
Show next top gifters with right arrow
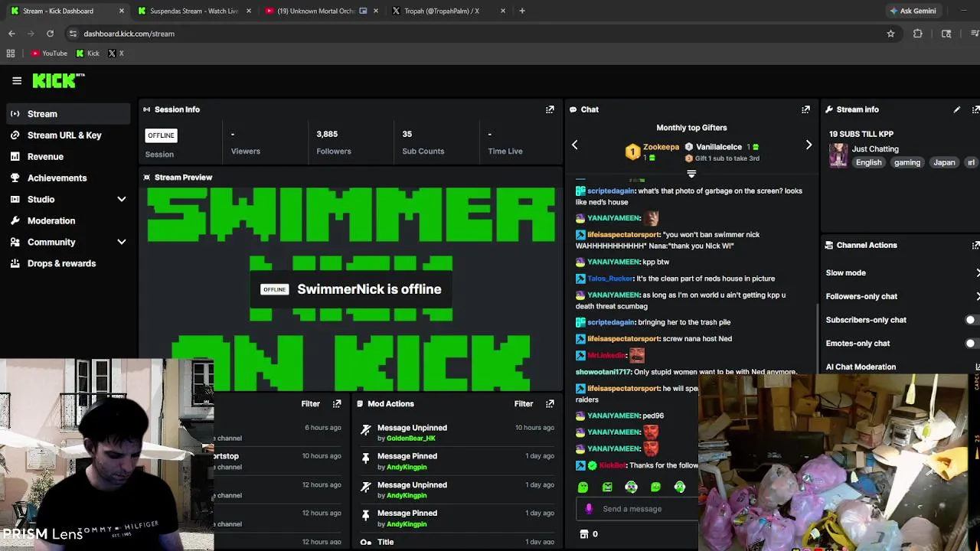[x=808, y=145]
